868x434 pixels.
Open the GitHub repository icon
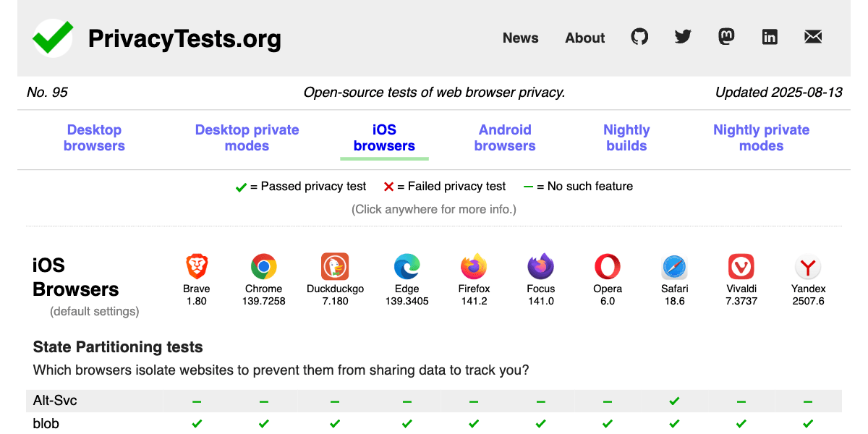coord(639,37)
